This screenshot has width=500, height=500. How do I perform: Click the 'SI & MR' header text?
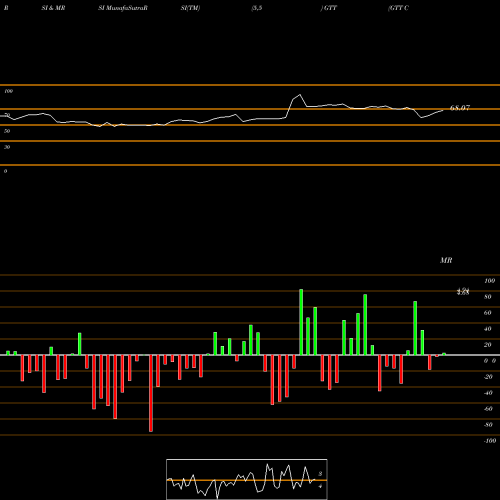(x=53, y=8)
